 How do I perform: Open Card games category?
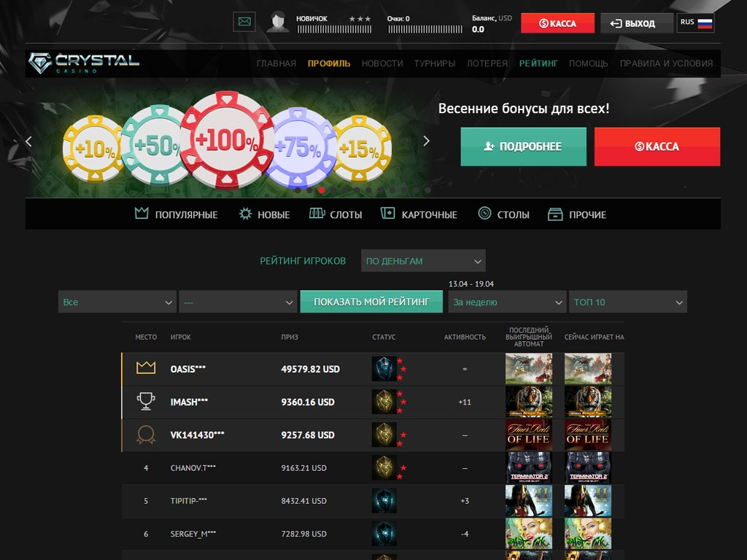tap(419, 214)
